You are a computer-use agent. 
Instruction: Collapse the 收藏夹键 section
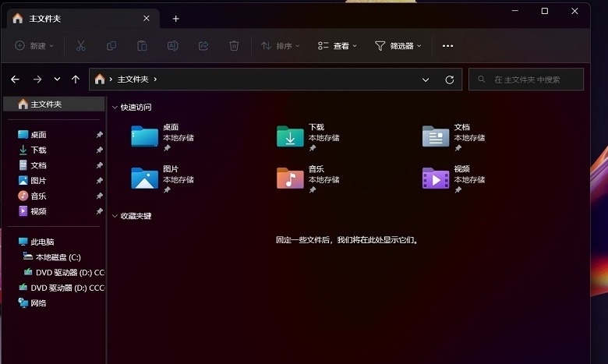(115, 216)
